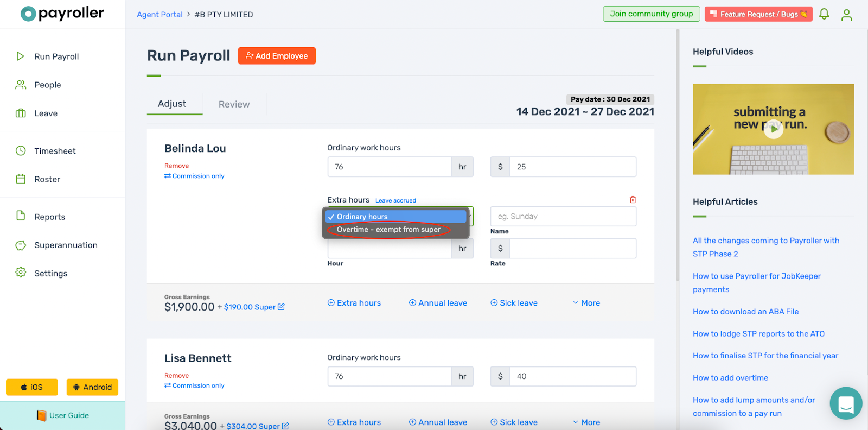This screenshot has width=868, height=430.
Task: Open the How to add overtime article
Action: [730, 378]
